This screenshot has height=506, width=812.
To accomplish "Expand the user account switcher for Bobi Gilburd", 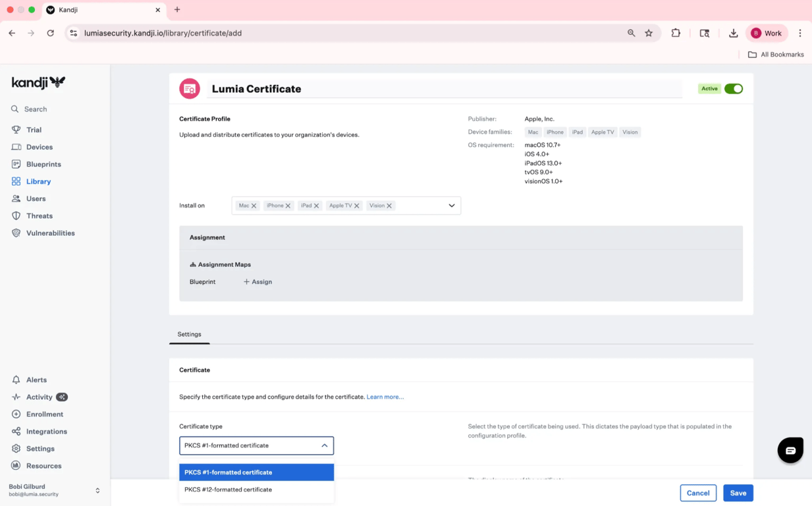I will point(97,490).
